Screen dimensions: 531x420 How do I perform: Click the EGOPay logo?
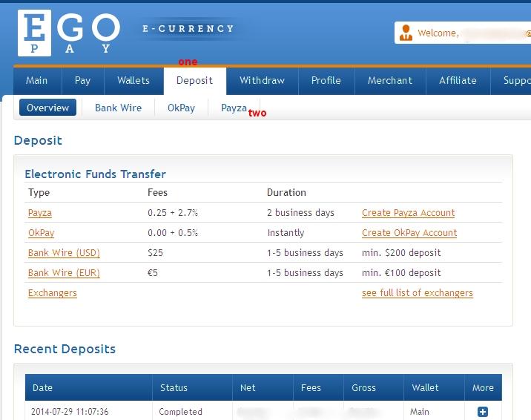click(x=69, y=33)
